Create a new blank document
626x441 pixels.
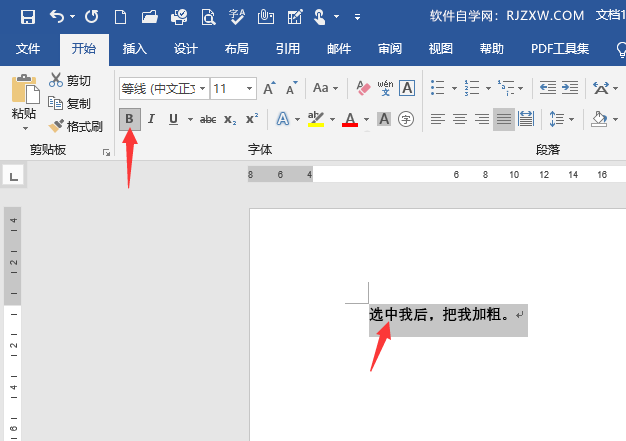120,17
